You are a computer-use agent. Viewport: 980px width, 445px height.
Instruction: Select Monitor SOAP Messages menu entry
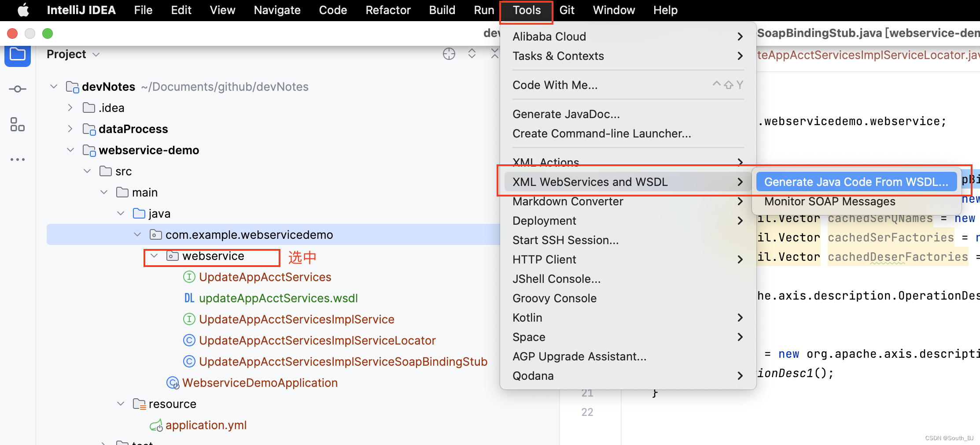coord(829,201)
